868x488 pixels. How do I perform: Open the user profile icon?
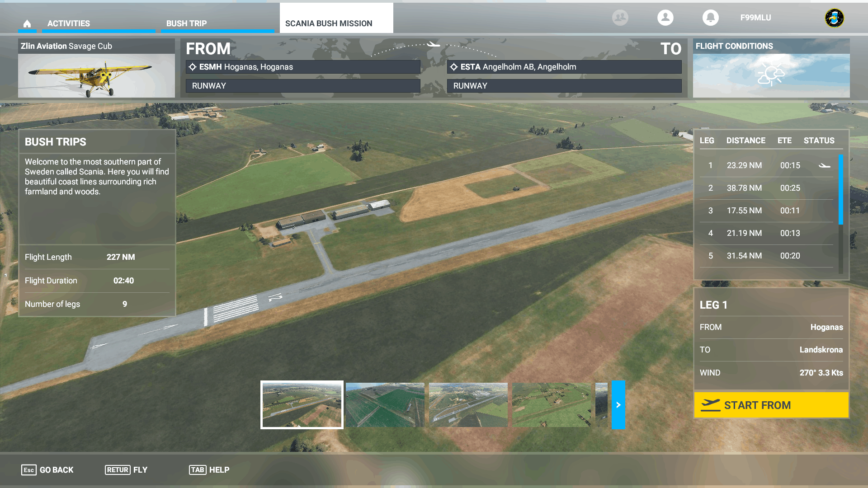click(665, 18)
